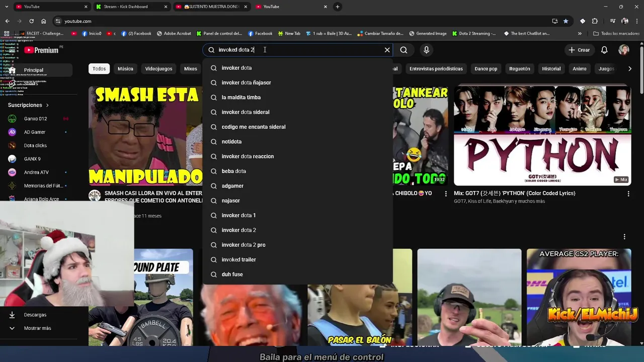Open options menu for GOT7 PYTHON mix
The image size is (644, 362).
628,194
